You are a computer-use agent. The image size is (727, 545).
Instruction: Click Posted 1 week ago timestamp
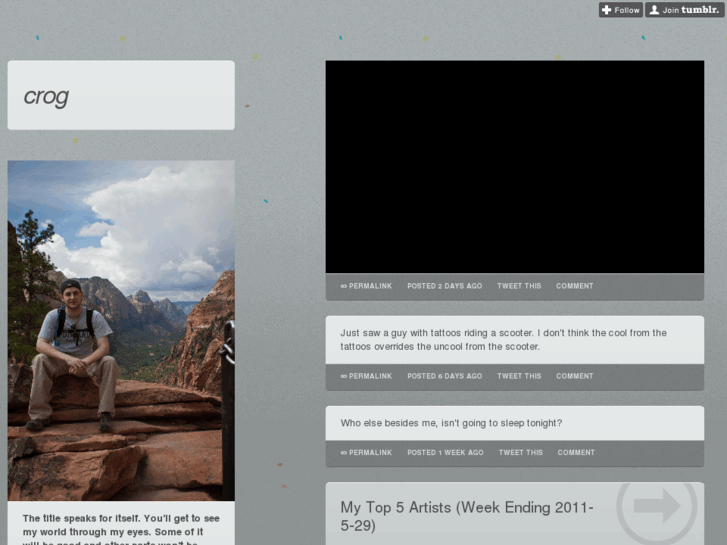pos(445,452)
